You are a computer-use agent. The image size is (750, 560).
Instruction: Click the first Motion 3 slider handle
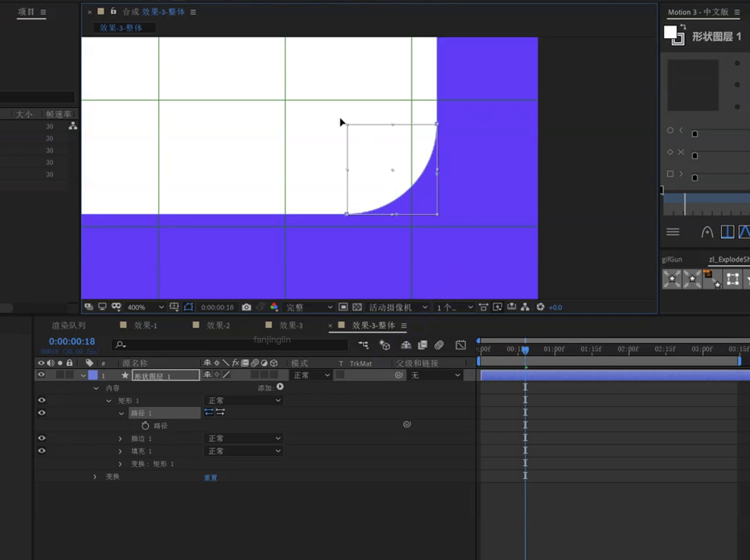click(x=695, y=134)
